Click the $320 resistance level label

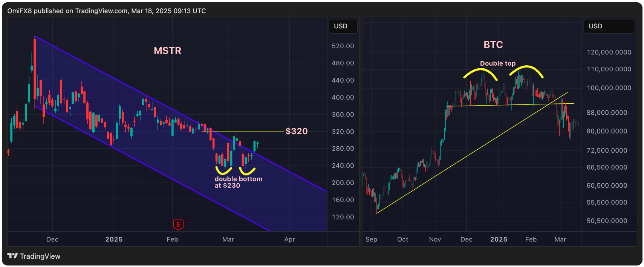click(297, 131)
